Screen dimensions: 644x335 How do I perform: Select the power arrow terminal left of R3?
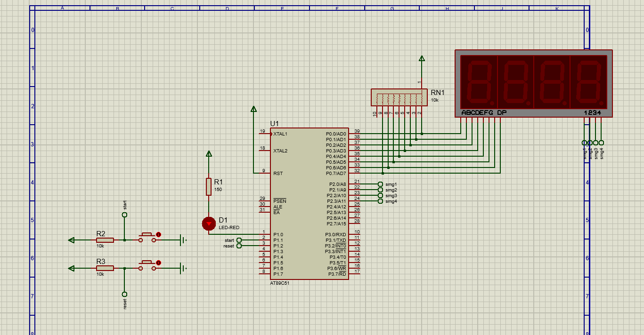72,268
